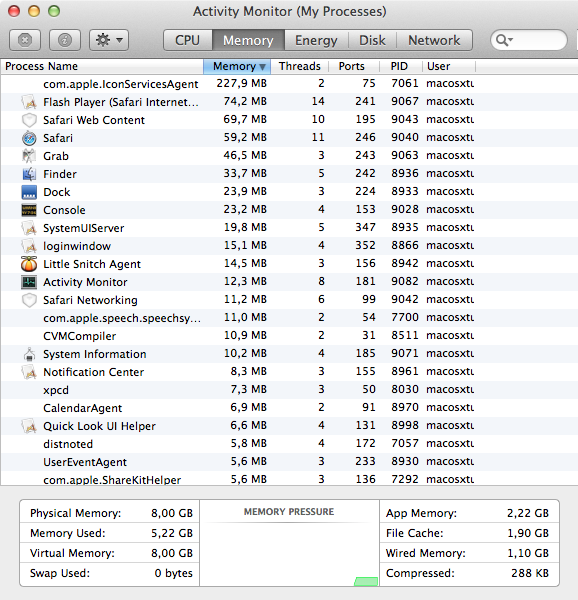Click the System Information icon
Screen dimensions: 578x600
click(29, 354)
